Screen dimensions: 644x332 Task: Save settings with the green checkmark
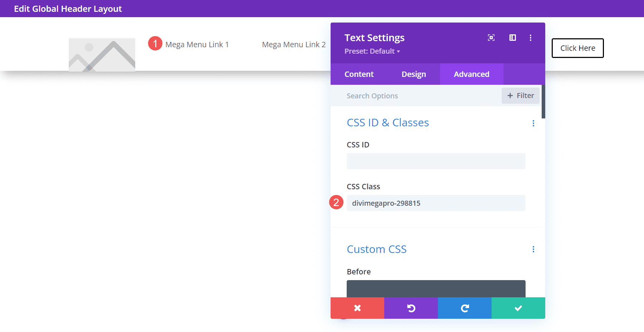pyautogui.click(x=518, y=308)
